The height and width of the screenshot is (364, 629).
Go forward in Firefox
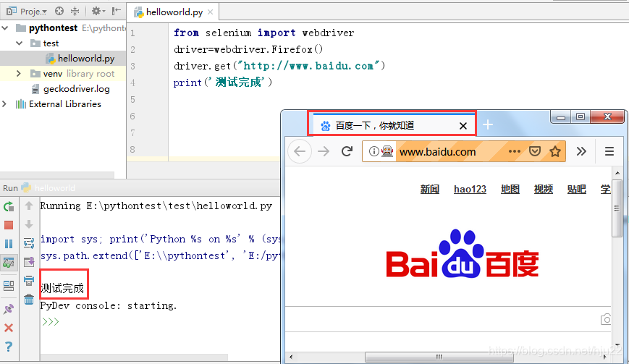[x=324, y=151]
